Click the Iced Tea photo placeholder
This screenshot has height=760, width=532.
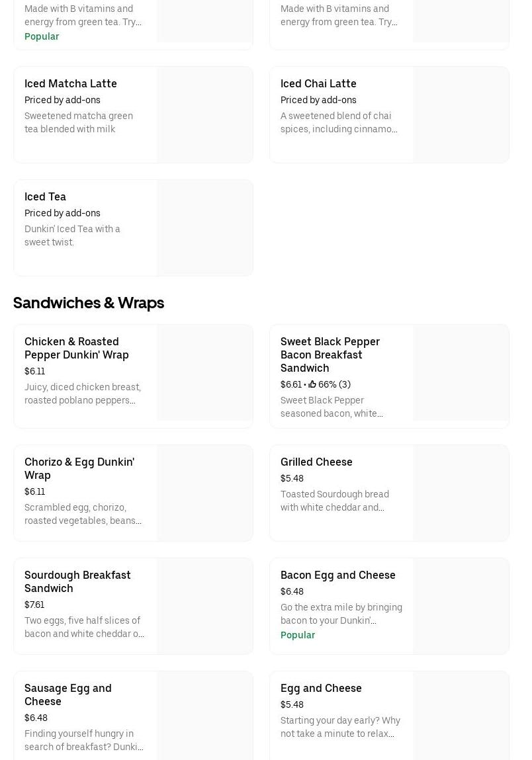tap(205, 228)
